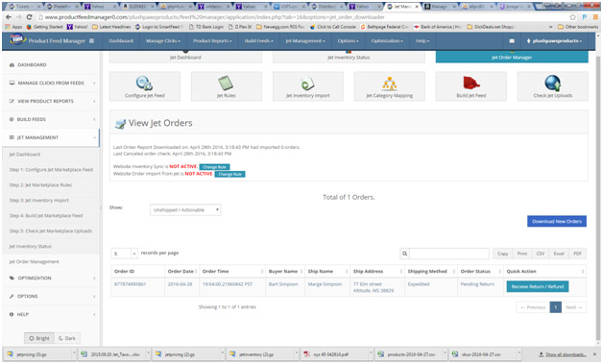The image size is (603, 364).
Task: Open the Unshipped / Actionable show dropdown
Action: pos(185,209)
